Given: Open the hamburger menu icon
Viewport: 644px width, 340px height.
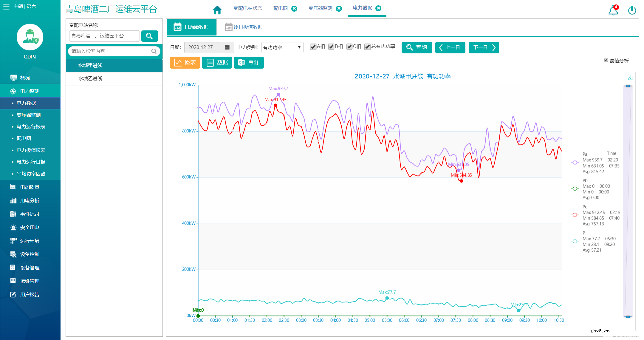Looking at the screenshot, I should click(6, 7).
